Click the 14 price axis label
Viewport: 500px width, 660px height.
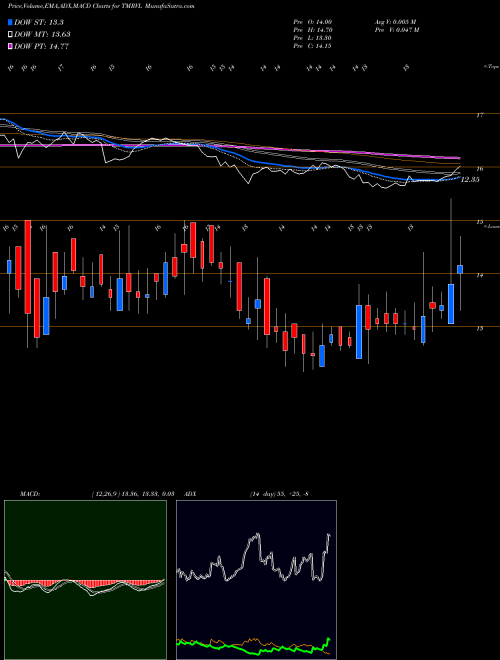(480, 275)
